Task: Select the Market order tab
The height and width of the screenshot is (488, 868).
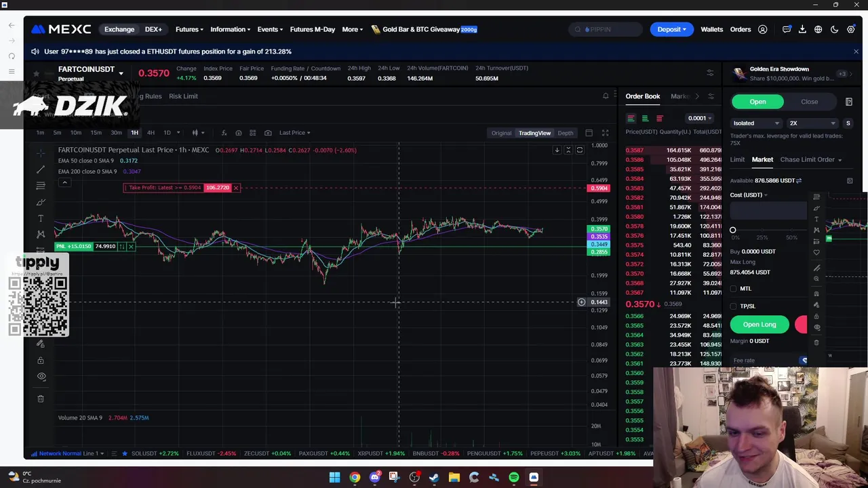Action: pyautogui.click(x=762, y=159)
